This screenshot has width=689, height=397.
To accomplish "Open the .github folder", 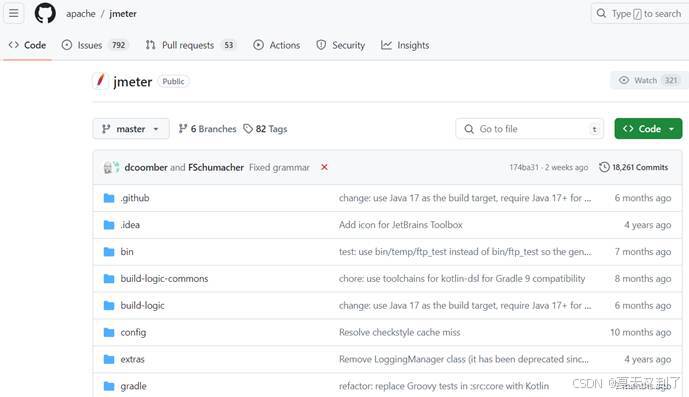I will coord(135,198).
